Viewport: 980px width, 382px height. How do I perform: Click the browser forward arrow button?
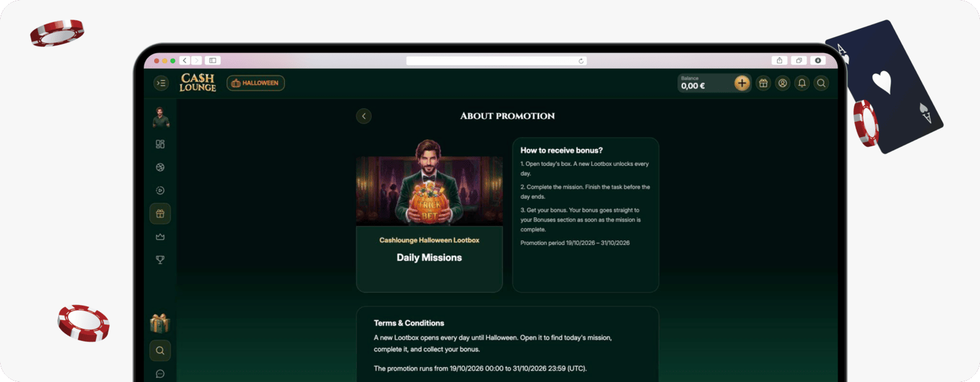[197, 61]
